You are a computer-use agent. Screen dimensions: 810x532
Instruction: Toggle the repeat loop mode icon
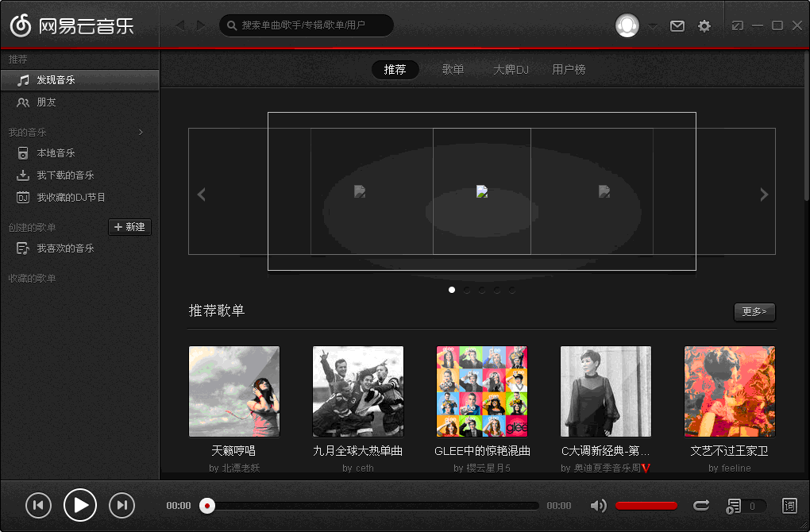[x=701, y=506]
